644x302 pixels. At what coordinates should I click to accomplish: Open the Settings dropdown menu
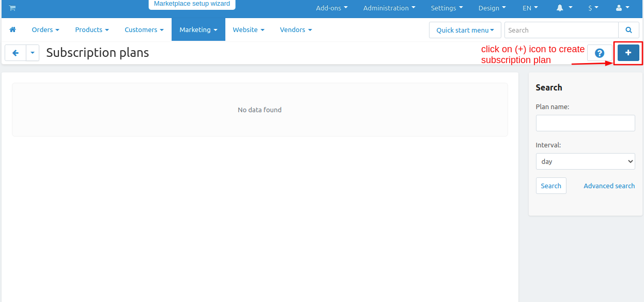(447, 8)
